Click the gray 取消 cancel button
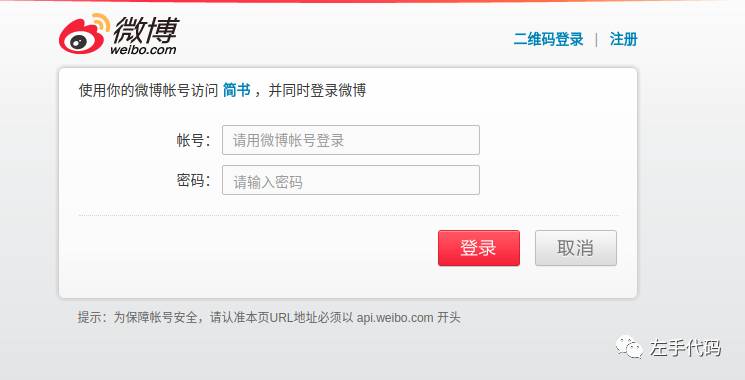Viewport: 745px width, 380px height. (576, 248)
